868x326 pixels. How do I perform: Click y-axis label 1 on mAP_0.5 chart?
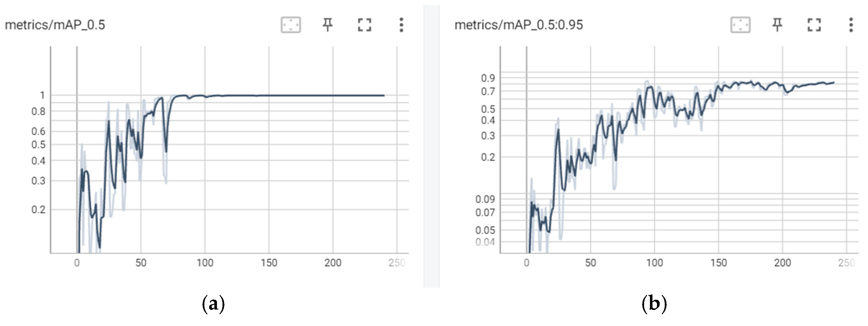tap(42, 95)
